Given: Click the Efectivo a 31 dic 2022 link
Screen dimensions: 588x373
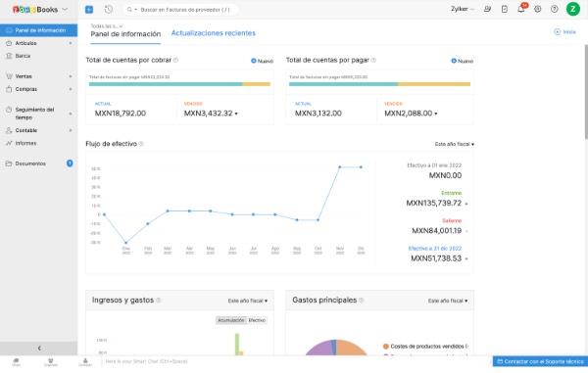Looking at the screenshot, I should point(434,249).
